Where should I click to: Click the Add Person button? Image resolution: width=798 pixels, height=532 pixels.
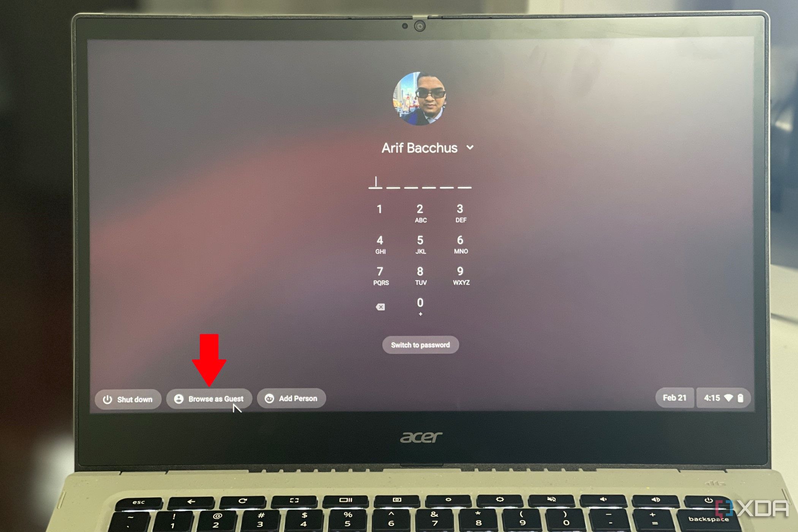coord(291,398)
